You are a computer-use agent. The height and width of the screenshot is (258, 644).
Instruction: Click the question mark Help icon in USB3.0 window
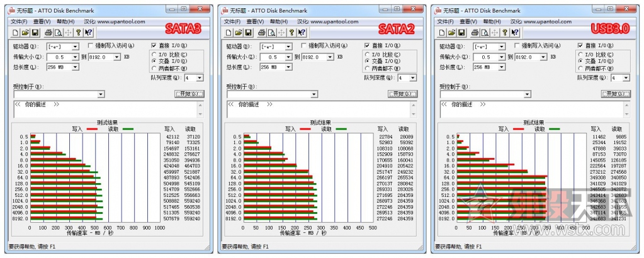(505, 33)
